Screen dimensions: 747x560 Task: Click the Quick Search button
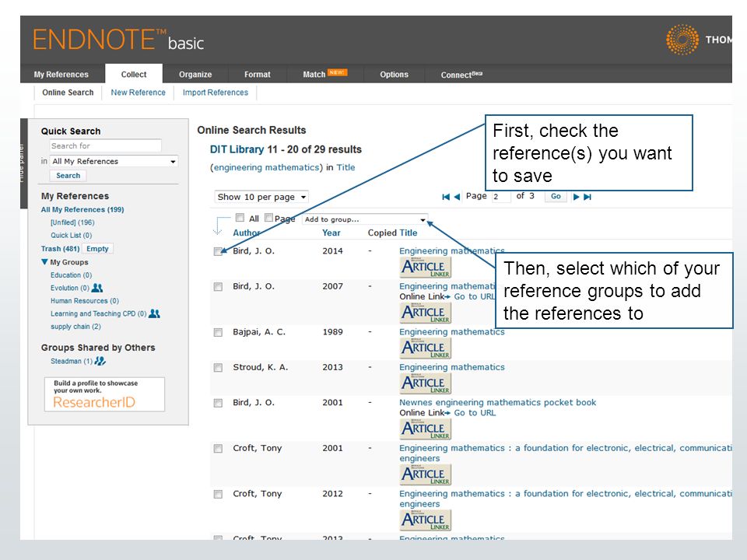click(68, 175)
